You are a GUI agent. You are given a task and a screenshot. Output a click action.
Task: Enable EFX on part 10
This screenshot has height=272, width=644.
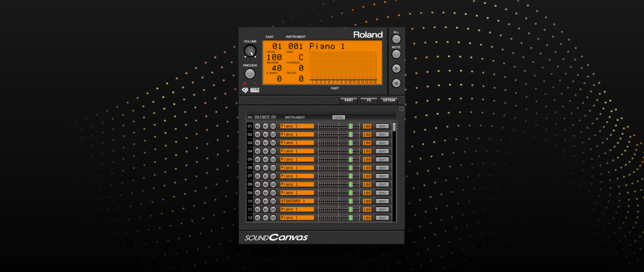273,201
